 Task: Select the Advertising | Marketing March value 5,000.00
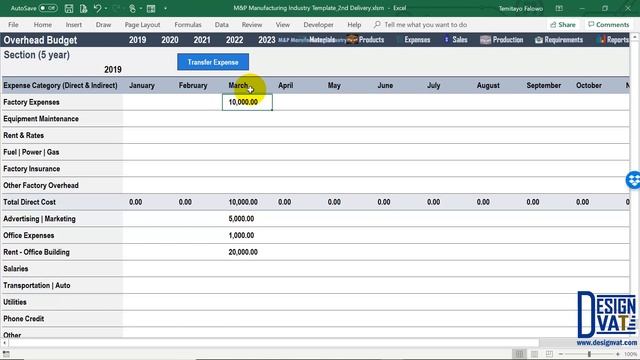click(x=241, y=219)
